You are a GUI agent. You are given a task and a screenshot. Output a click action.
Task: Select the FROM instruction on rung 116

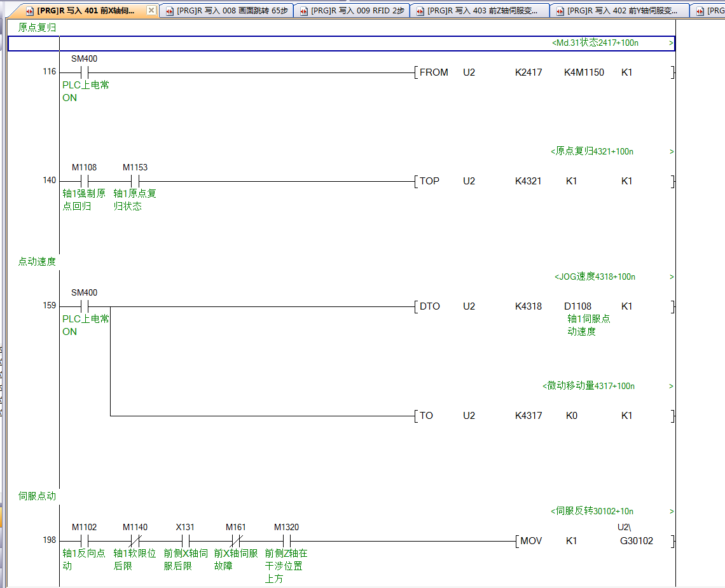pyautogui.click(x=434, y=72)
